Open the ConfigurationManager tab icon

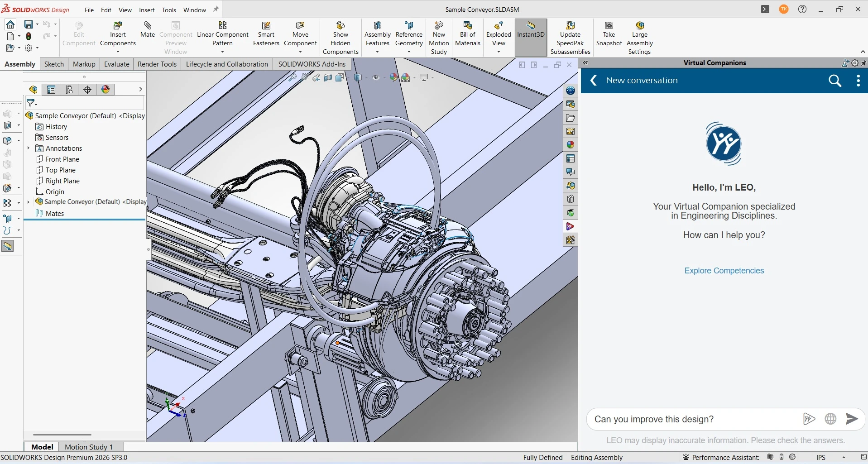69,90
